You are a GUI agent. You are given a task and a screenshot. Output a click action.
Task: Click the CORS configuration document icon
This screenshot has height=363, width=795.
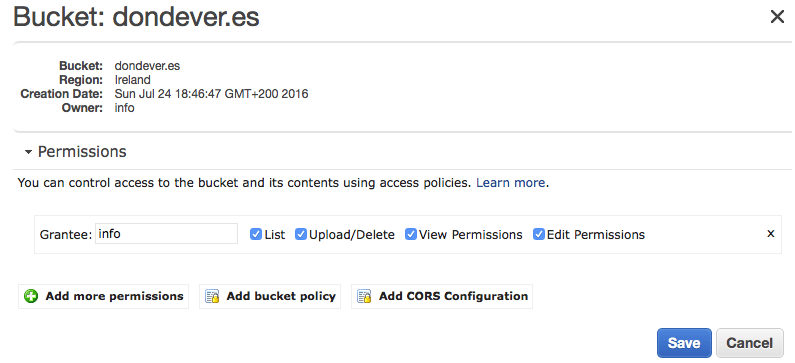point(364,297)
